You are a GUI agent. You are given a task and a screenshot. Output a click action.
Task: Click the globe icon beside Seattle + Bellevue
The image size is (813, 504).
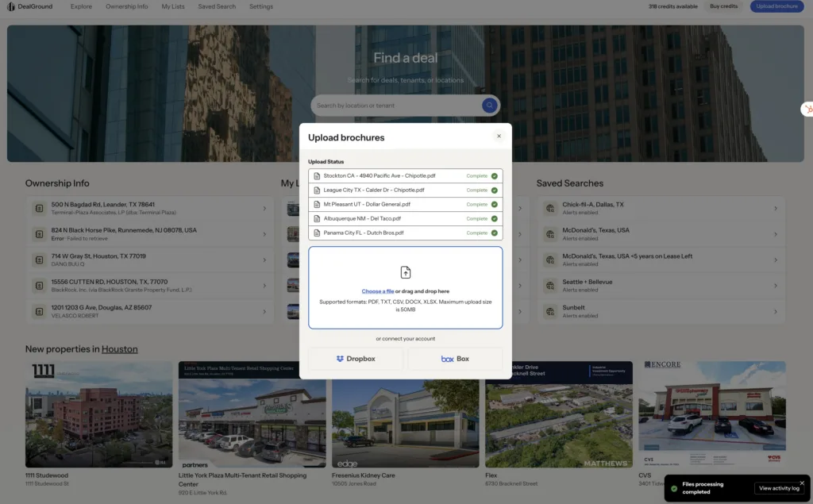549,285
